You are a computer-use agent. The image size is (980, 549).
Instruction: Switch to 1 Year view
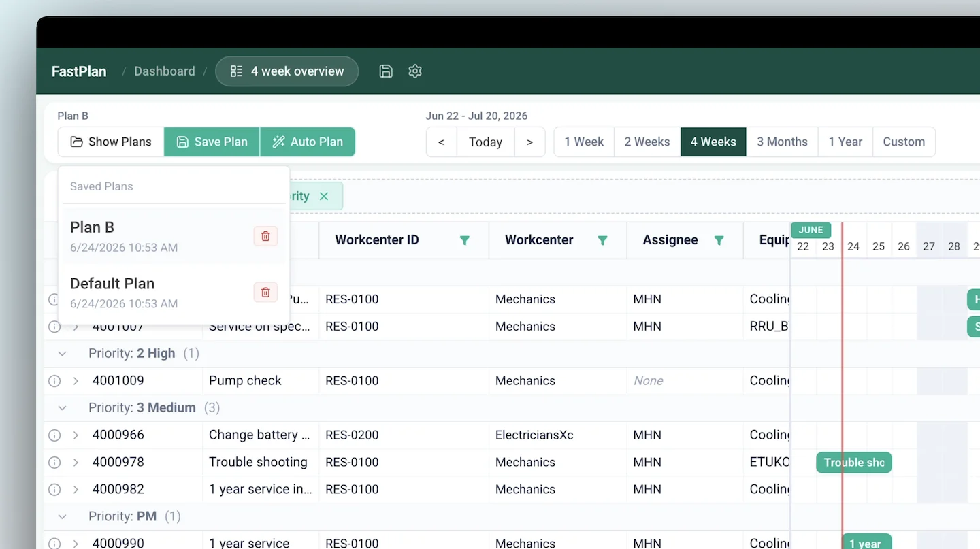tap(845, 142)
